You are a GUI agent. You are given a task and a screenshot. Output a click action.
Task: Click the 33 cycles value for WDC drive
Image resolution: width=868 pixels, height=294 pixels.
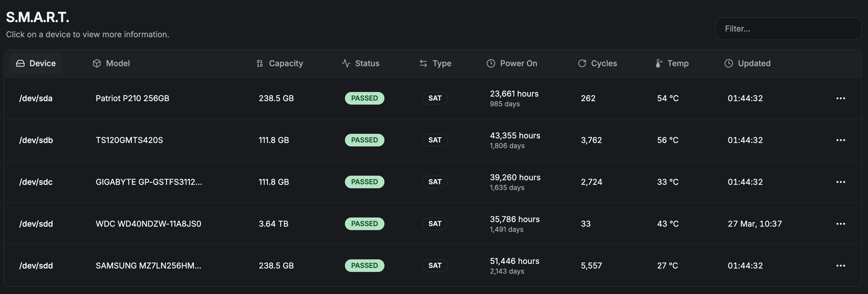[x=586, y=224]
